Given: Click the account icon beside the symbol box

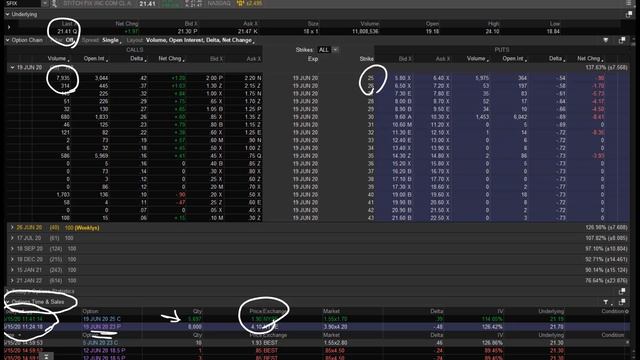Looking at the screenshot, I should click(54, 3).
